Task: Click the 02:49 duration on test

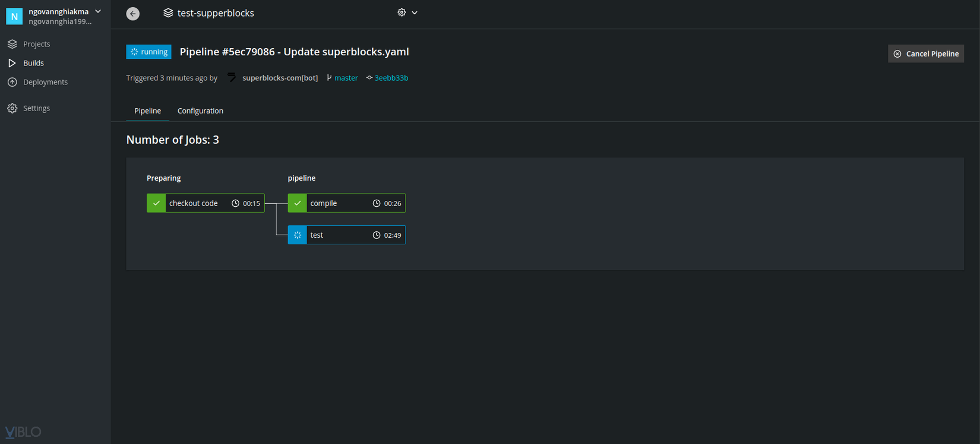Action: (x=393, y=235)
